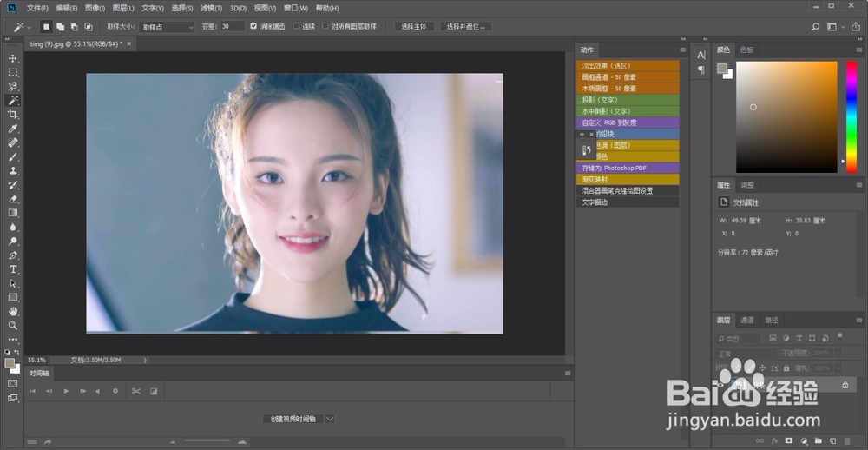
Task: Choose Subtract from Selection mode button
Action: click(x=74, y=27)
